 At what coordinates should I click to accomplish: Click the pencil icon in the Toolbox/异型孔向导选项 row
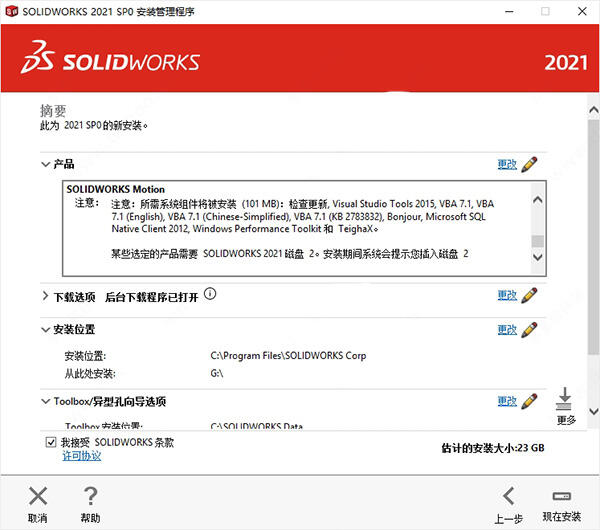[529, 401]
